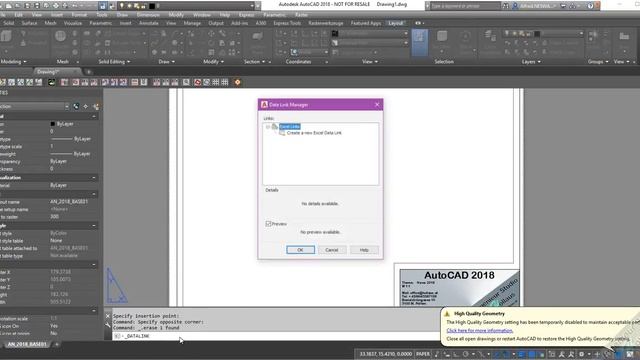This screenshot has height=360, width=640.
Task: Click Cancel in Data Link Manager
Action: [x=332, y=250]
